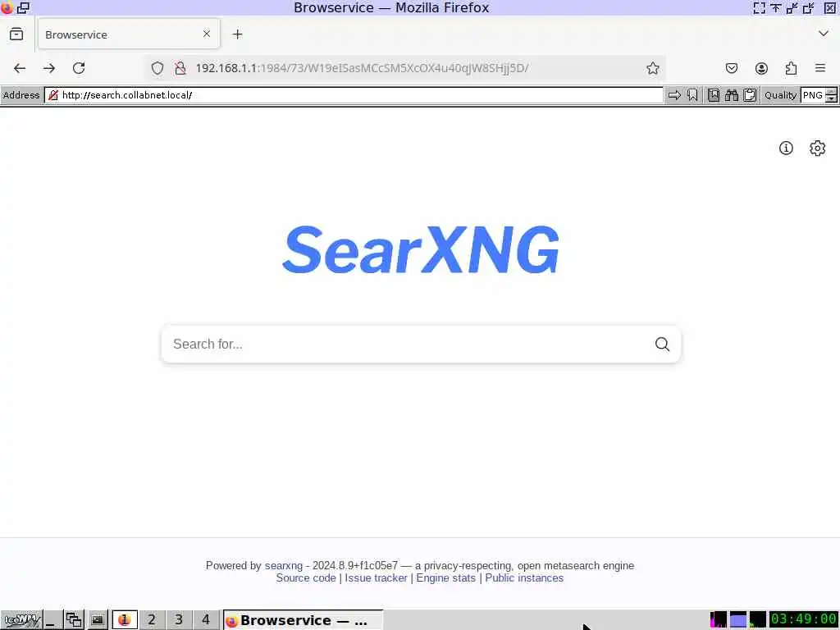Open the Browservice bookmarks page icon
The width and height of the screenshot is (840, 630).
pyautogui.click(x=713, y=95)
